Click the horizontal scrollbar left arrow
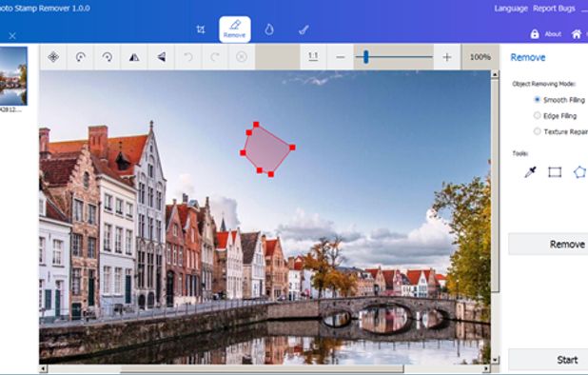Screen dimensions: 588x375 43,368
